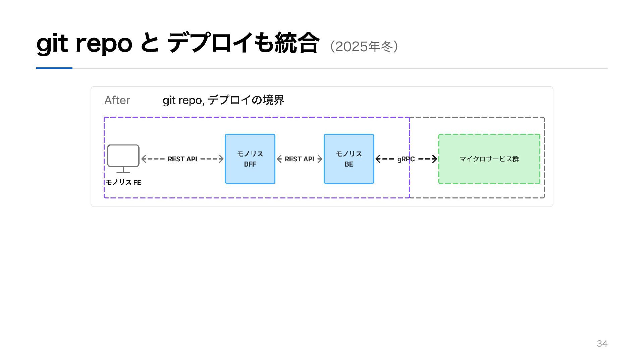Click the slide title git repo と デプロイも統合

177,43
